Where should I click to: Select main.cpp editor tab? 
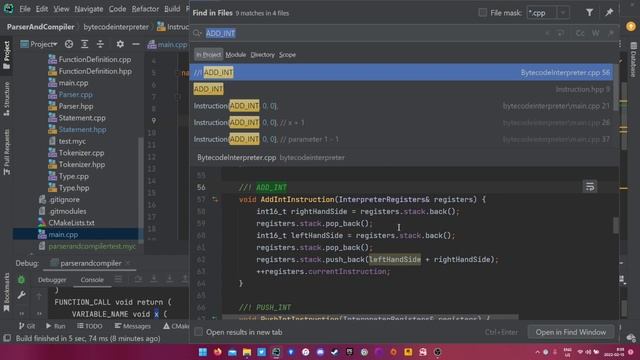click(167, 44)
